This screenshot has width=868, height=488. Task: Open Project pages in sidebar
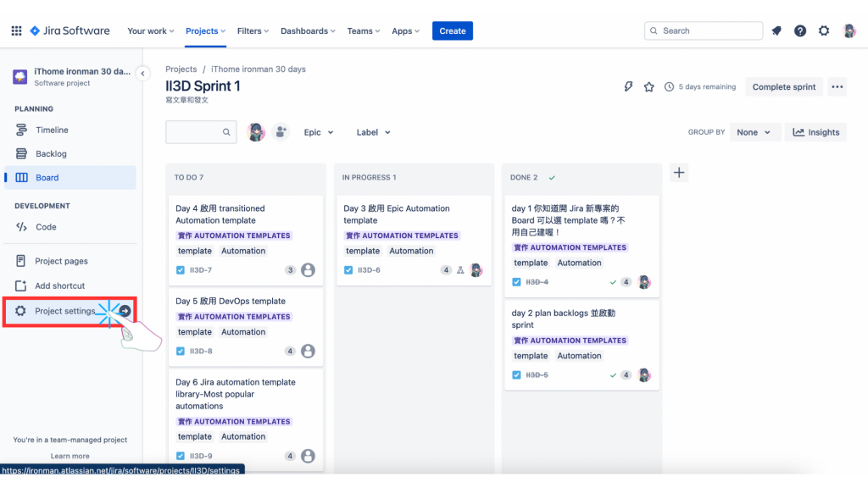pyautogui.click(x=70, y=261)
